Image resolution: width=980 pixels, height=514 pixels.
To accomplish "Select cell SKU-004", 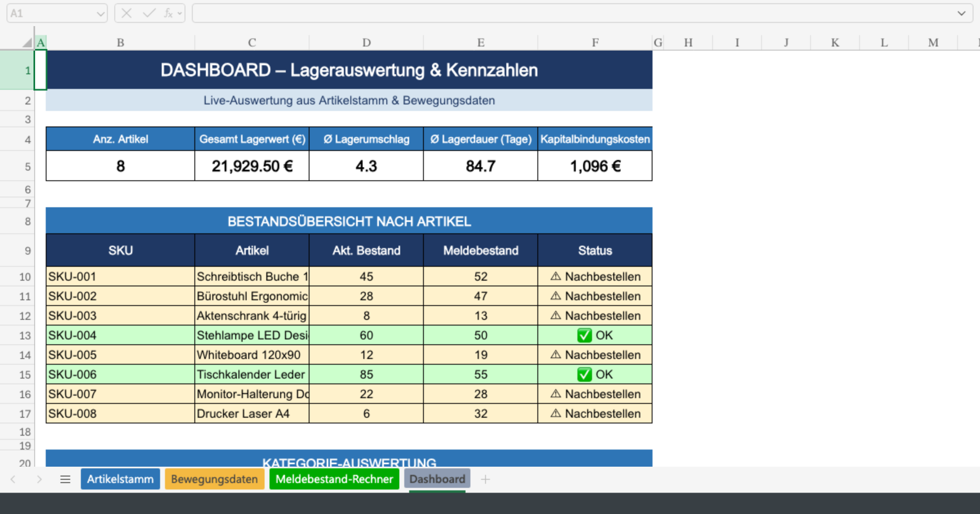I will 120,335.
